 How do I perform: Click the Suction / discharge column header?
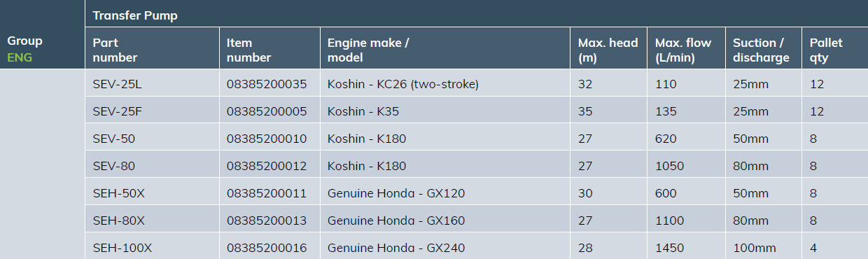pyautogui.click(x=761, y=50)
